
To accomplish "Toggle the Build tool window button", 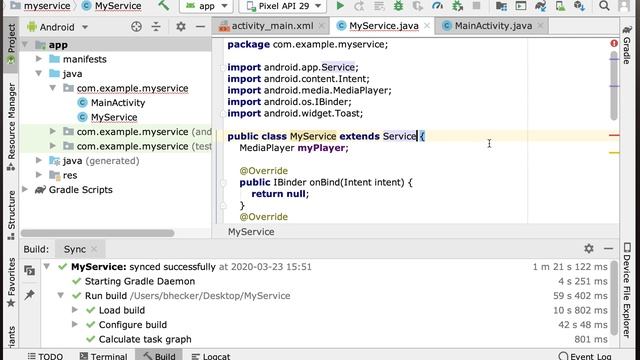I will coord(159,356).
